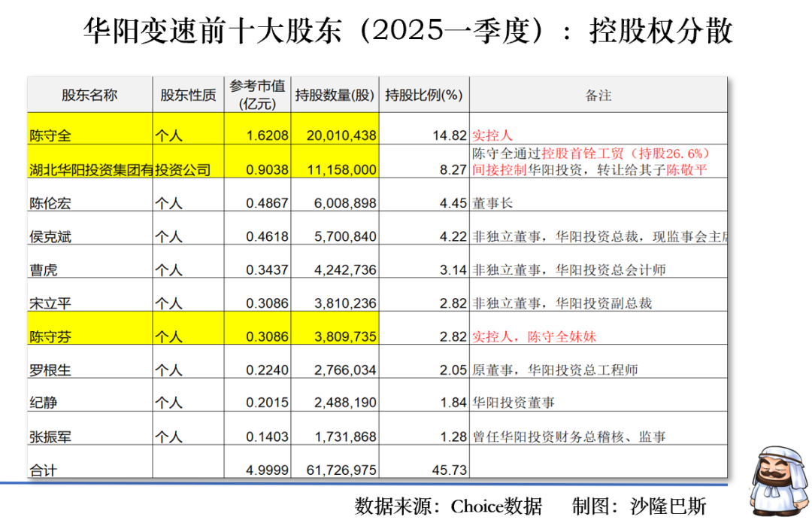Select the name 陈伦宏
This screenshot has height=520, width=812.
pos(50,203)
